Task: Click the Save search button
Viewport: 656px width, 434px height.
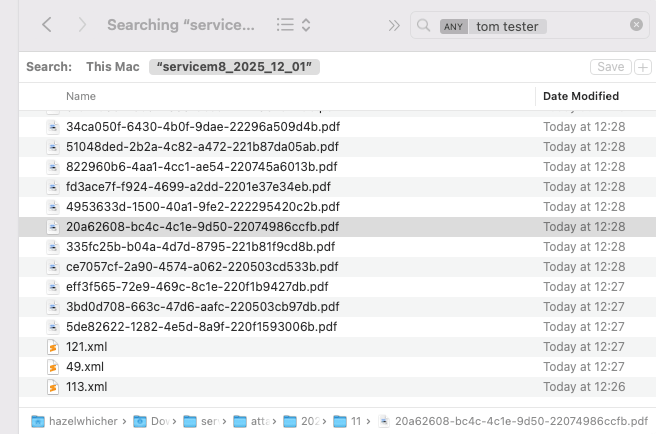Action: pyautogui.click(x=609, y=67)
